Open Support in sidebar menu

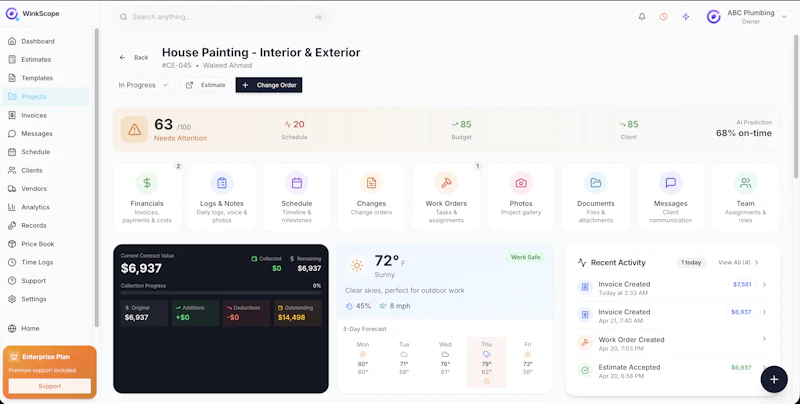[46, 281]
